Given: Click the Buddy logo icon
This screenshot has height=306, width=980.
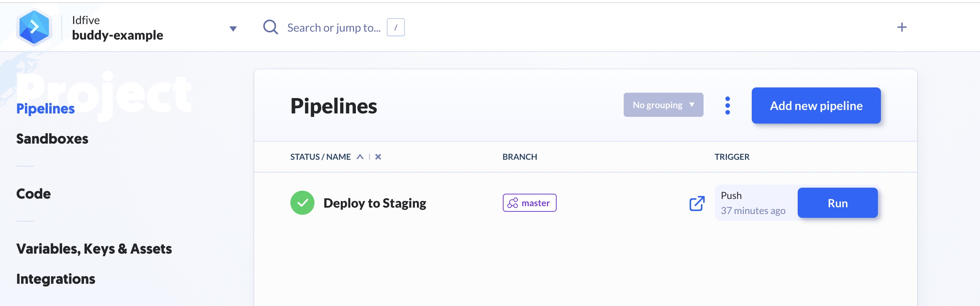Looking at the screenshot, I should (x=34, y=27).
